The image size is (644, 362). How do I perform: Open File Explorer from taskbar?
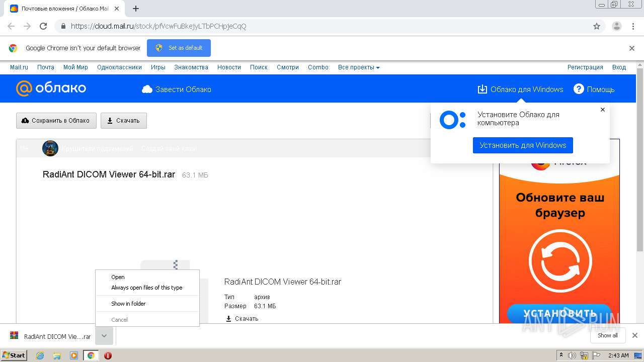pos(57,355)
